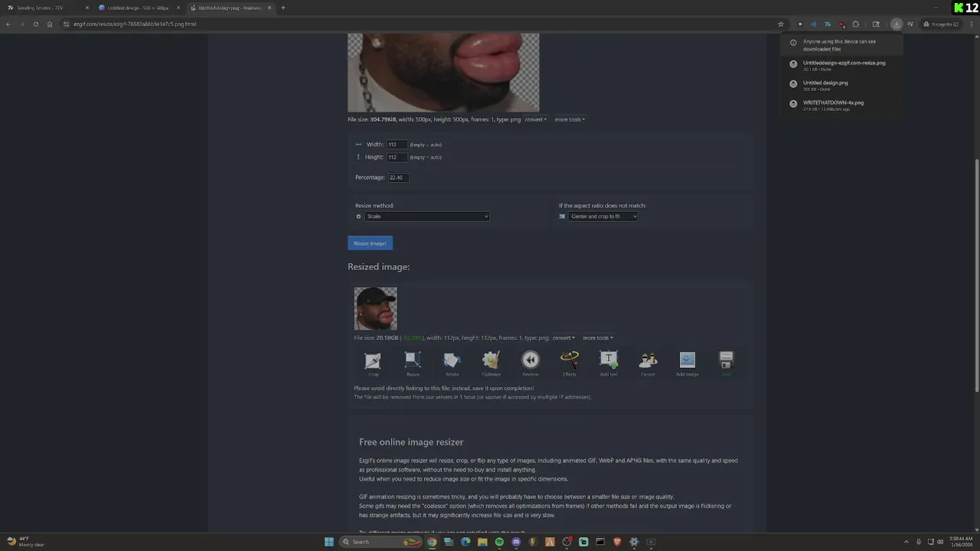The width and height of the screenshot is (980, 551).
Task: Open Brave browser from the taskbar
Action: pyautogui.click(x=617, y=542)
